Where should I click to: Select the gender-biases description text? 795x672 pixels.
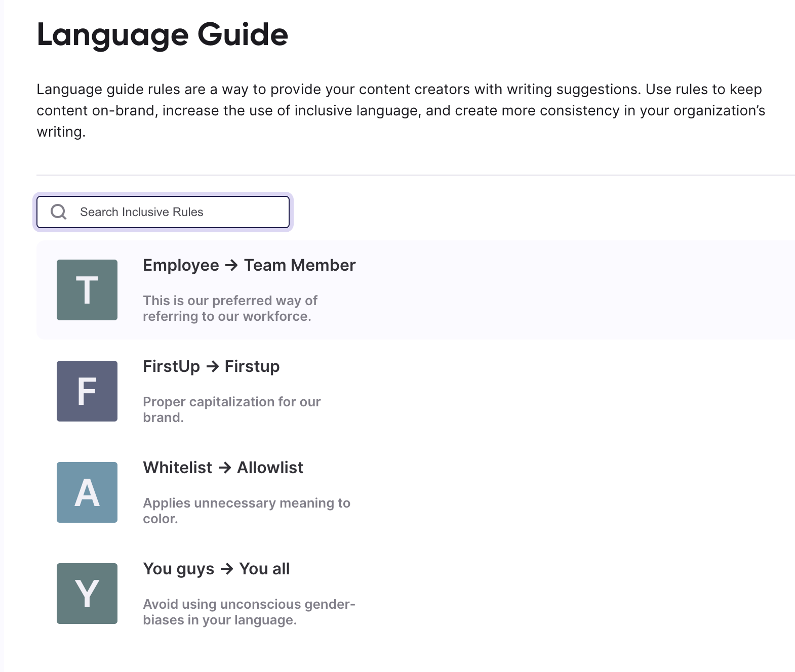(249, 612)
